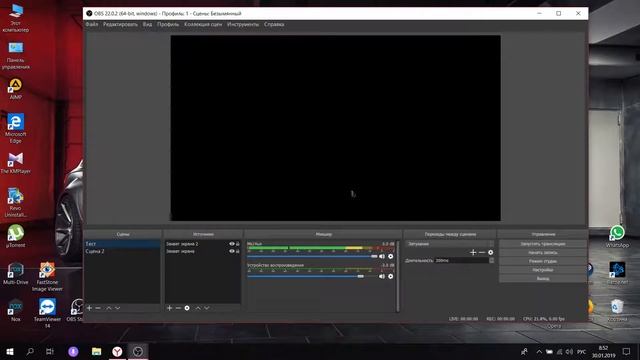This screenshot has height=360, width=640.
Task: Open µTorrent desktop shortcut
Action: 16,236
